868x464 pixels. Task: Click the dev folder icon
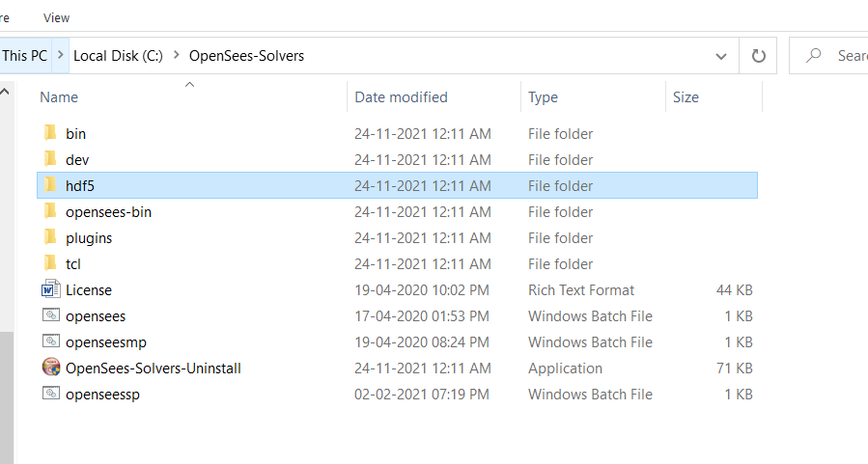pyautogui.click(x=50, y=159)
